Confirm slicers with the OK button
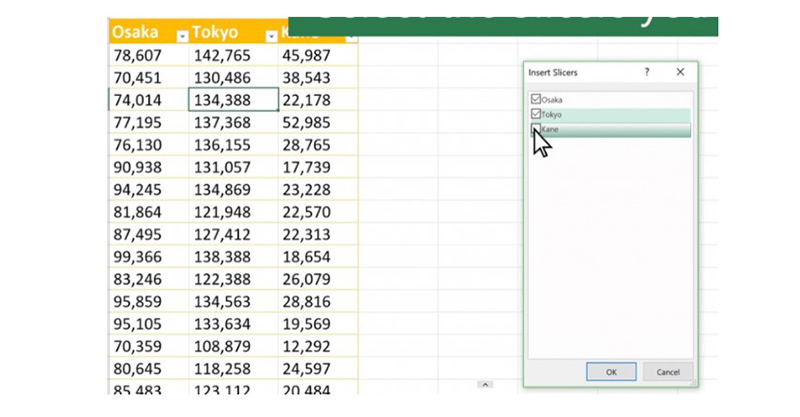Screen dimensions: 800x417 point(611,372)
